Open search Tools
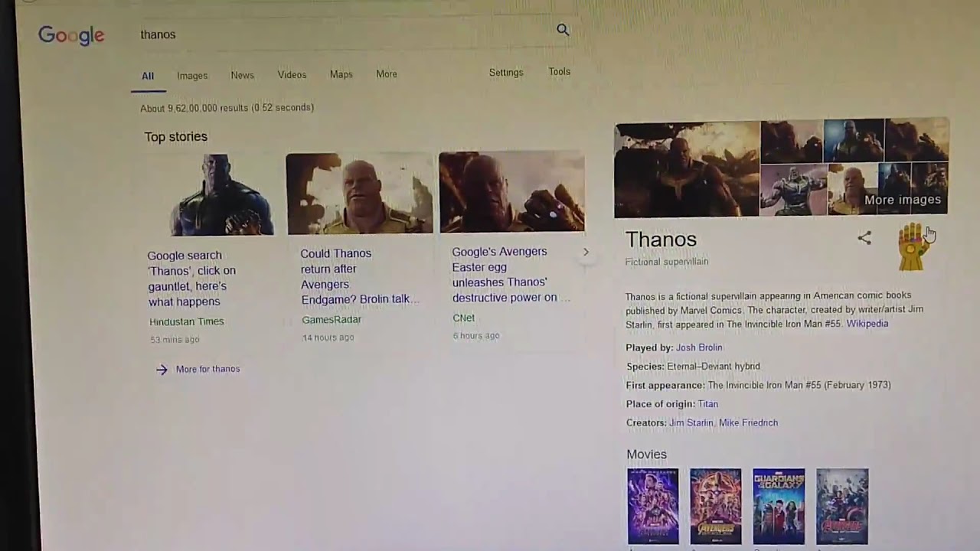Image resolution: width=980 pixels, height=551 pixels. (x=560, y=72)
